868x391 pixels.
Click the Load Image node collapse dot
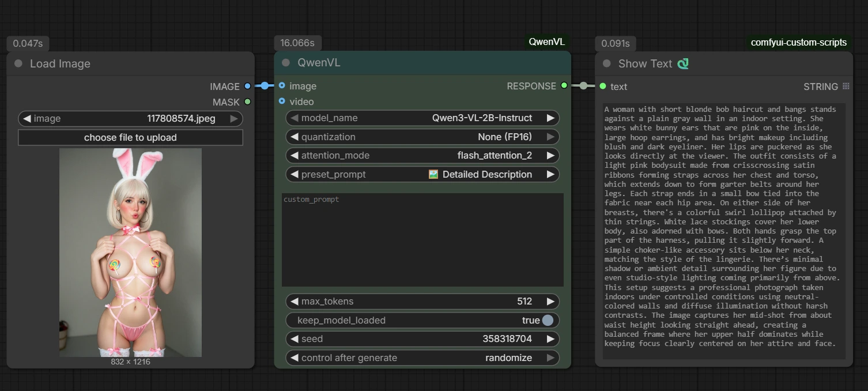pyautogui.click(x=18, y=64)
